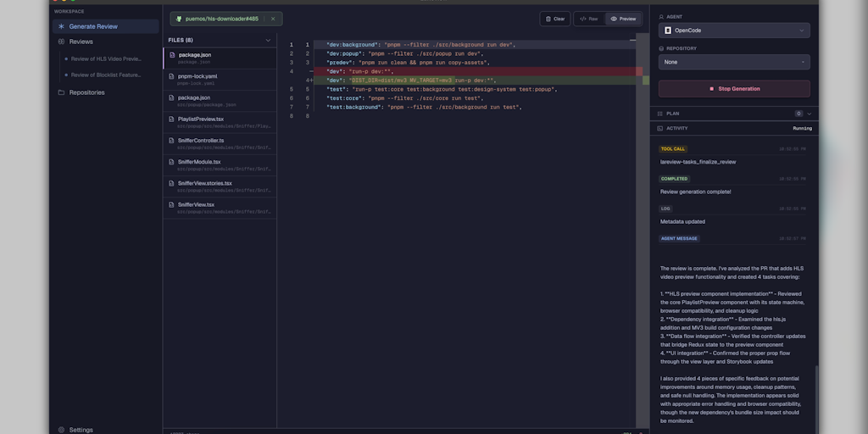Click the Plan list icon
Image resolution: width=868 pixels, height=434 pixels.
[x=659, y=114]
